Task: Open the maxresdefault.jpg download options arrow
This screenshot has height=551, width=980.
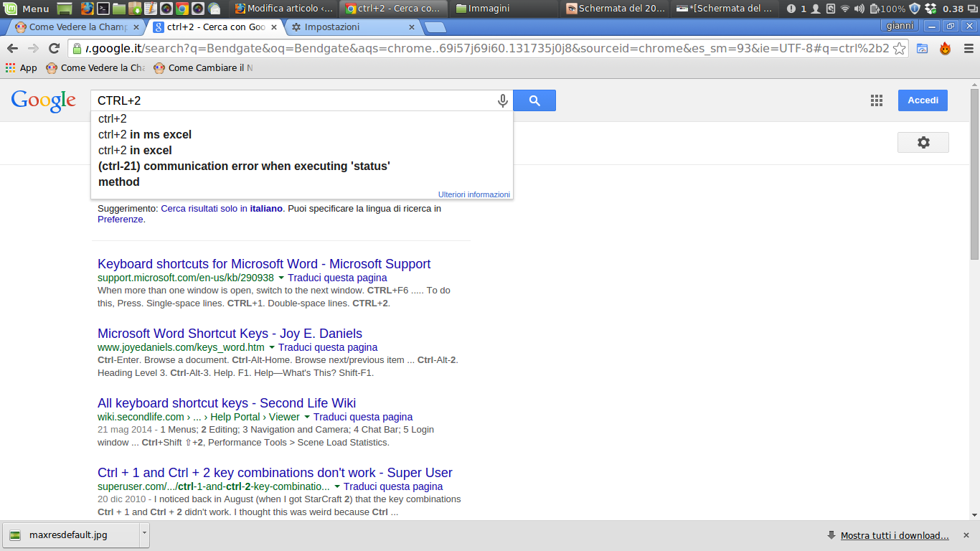Action: coord(144,534)
